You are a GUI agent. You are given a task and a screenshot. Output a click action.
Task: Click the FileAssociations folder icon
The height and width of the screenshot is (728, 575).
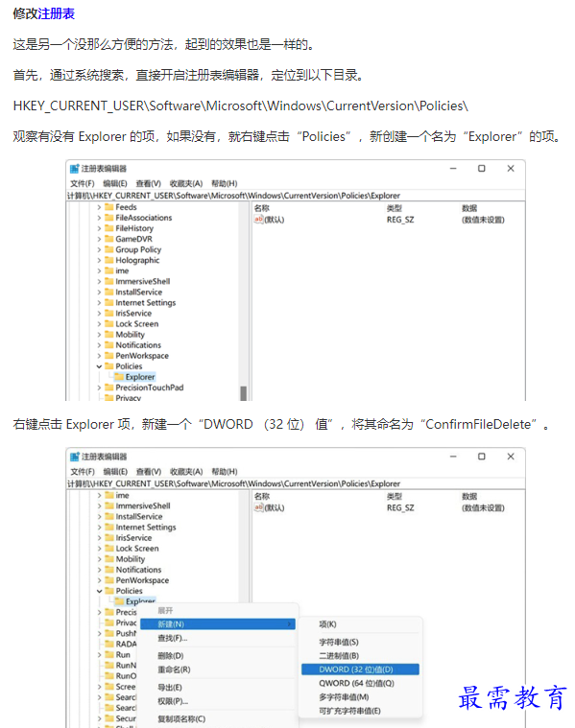coord(109,218)
